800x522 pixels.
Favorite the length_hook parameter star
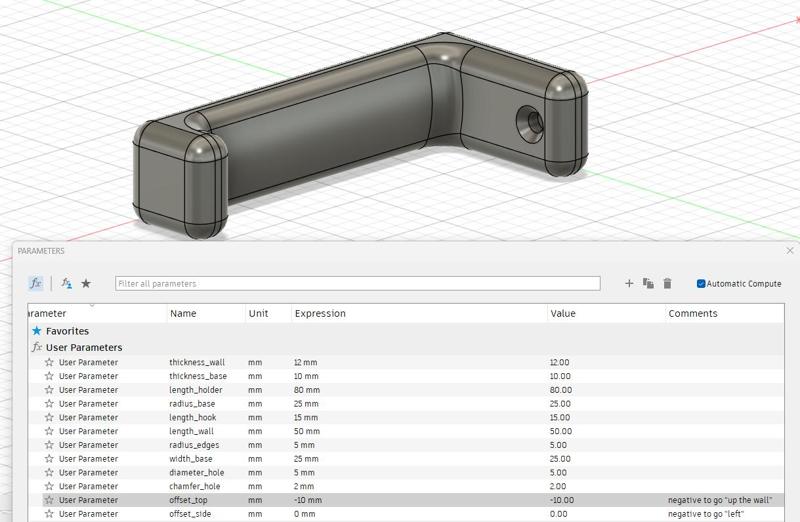(49, 417)
